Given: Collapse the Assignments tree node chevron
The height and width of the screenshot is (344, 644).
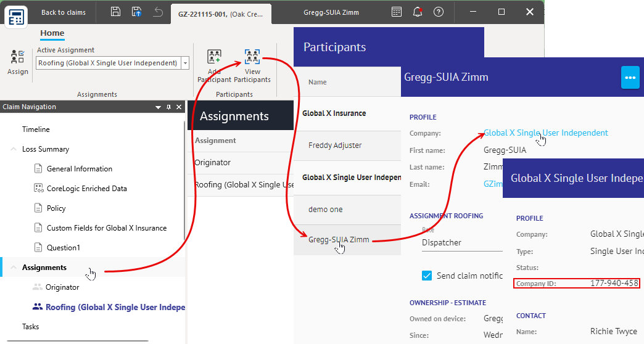Looking at the screenshot, I should 14,267.
